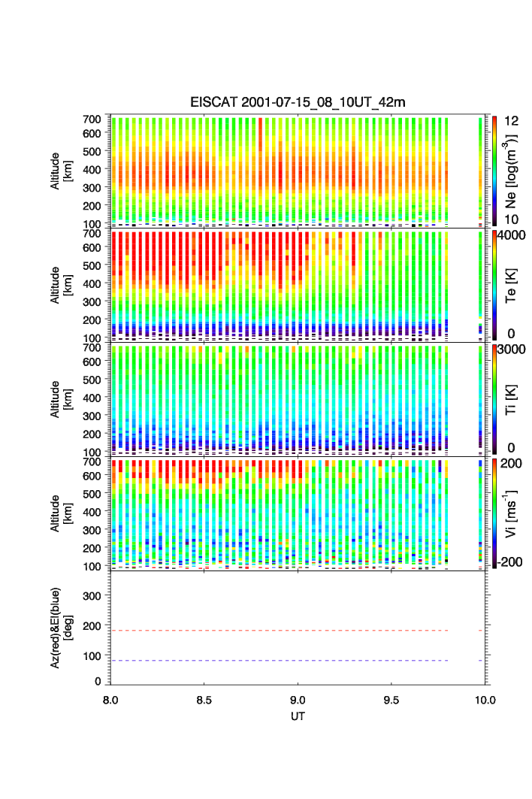The image size is (532, 799).
Task: Click the Vi ion velocity colorbar
Action: (x=494, y=513)
